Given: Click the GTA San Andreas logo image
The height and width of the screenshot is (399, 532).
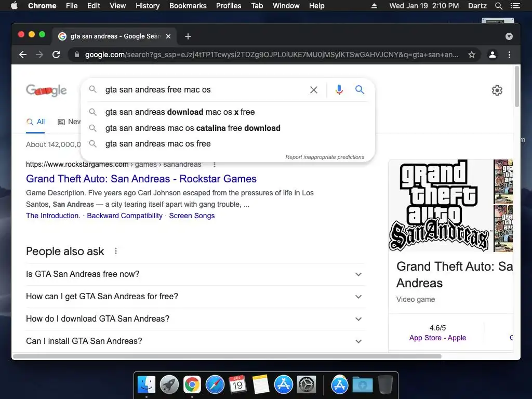Looking at the screenshot, I should (440, 206).
